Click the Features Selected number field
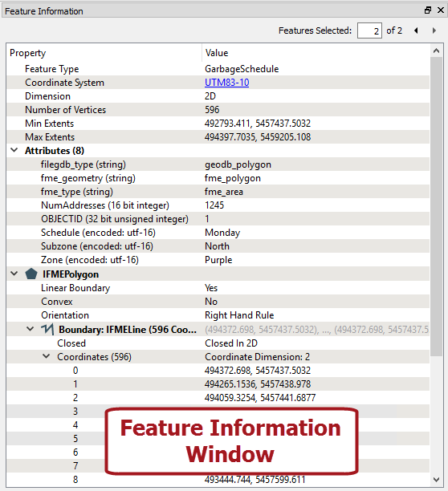Image resolution: width=448 pixels, height=491 pixels. 369,30
